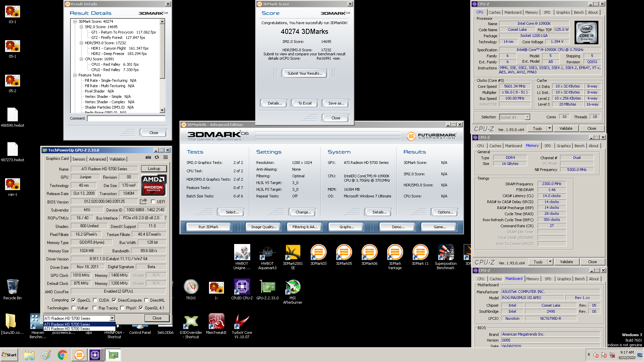Toggle the DirectCompute checkbox

pos(114,300)
